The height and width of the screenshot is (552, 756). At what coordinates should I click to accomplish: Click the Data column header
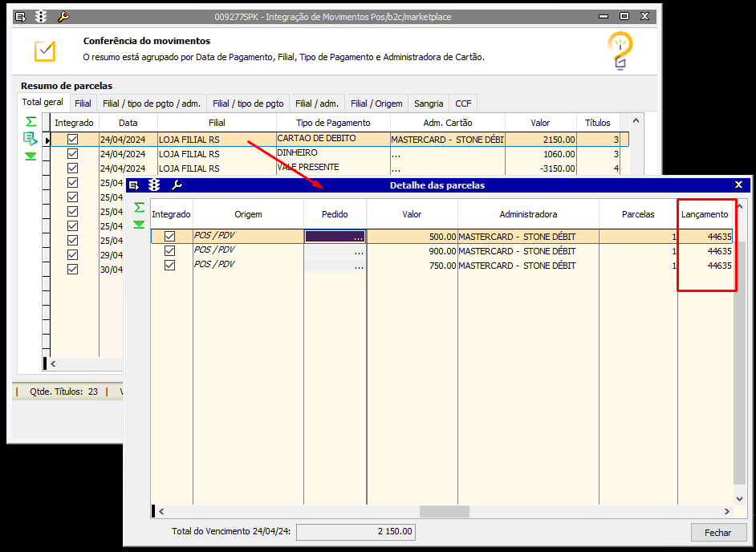click(x=128, y=123)
